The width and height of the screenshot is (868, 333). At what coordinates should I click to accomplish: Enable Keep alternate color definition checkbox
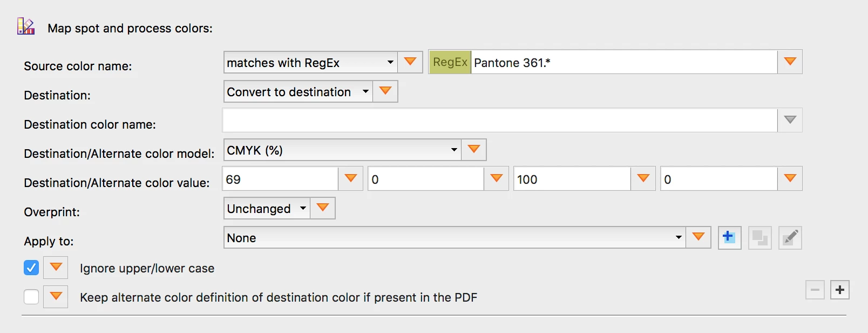(31, 297)
